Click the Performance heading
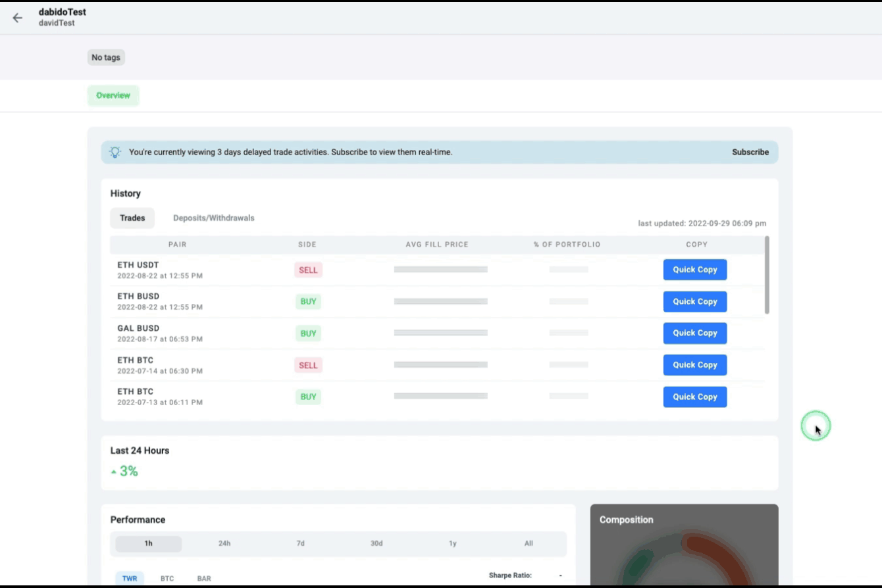The height and width of the screenshot is (588, 882). [x=138, y=520]
